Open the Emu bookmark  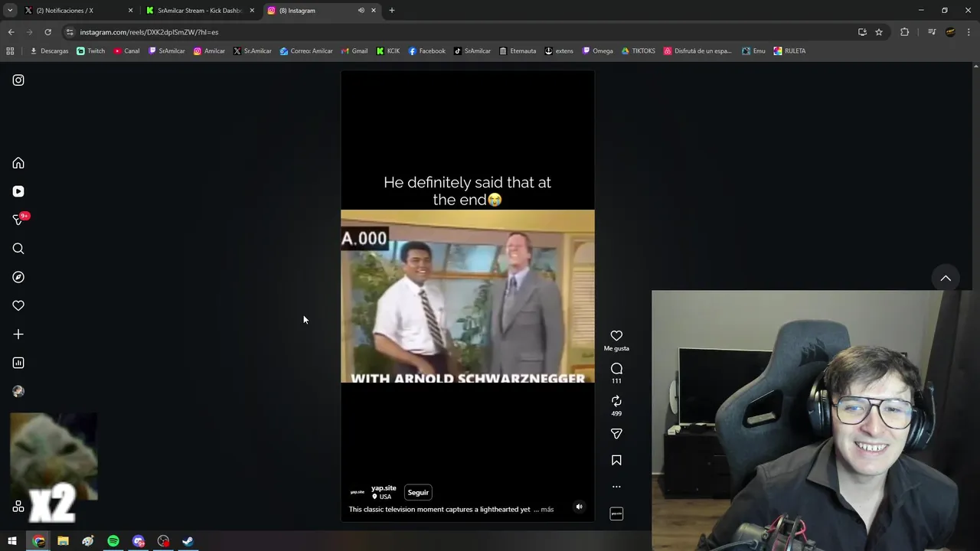pyautogui.click(x=753, y=51)
